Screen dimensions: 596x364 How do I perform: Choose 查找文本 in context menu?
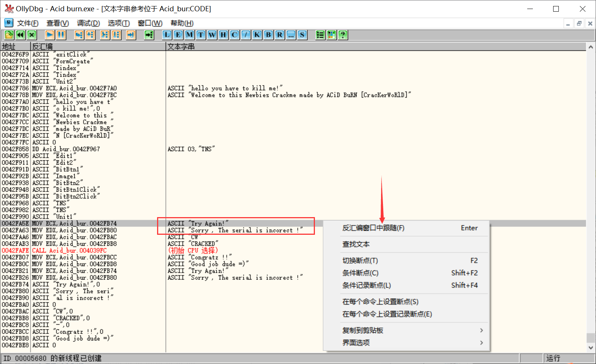(x=406, y=244)
